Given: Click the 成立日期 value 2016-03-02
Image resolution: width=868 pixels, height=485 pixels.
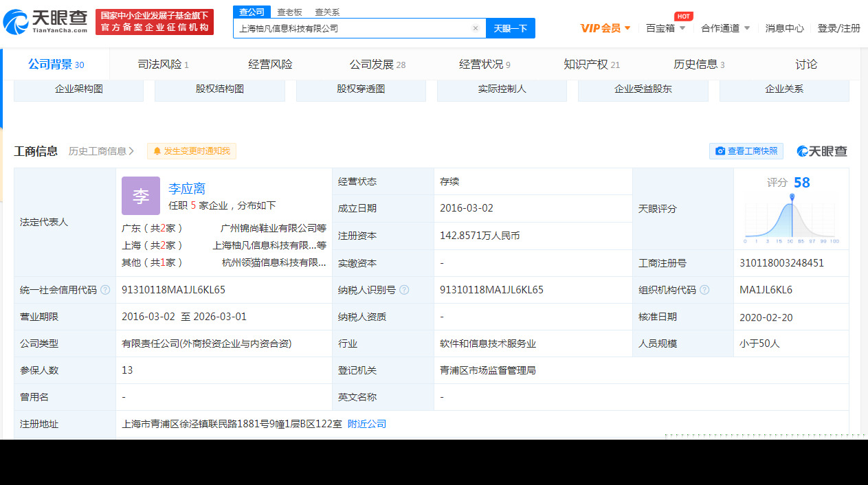Looking at the screenshot, I should click(x=467, y=208).
